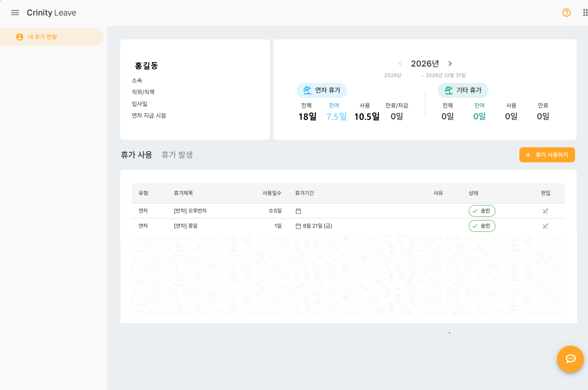Click the 연차 지급 시점 label
The image size is (588, 390).
click(149, 115)
